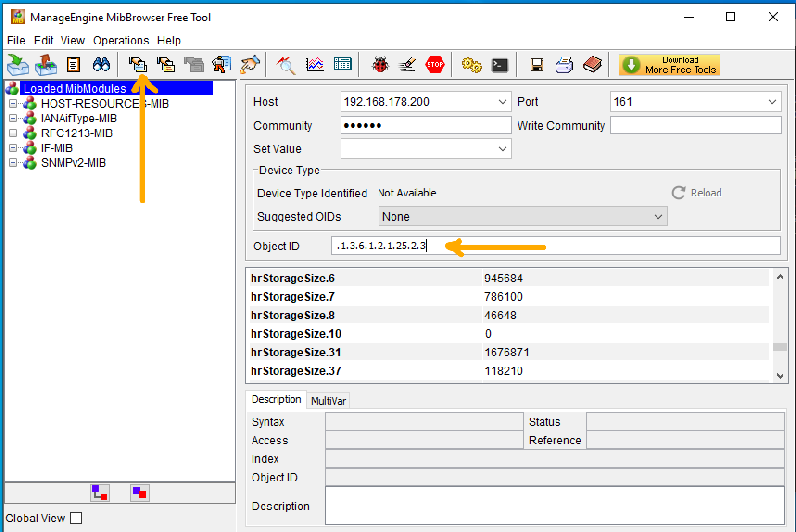Click the value 1676871
The height and width of the screenshot is (532, 796).
click(506, 352)
